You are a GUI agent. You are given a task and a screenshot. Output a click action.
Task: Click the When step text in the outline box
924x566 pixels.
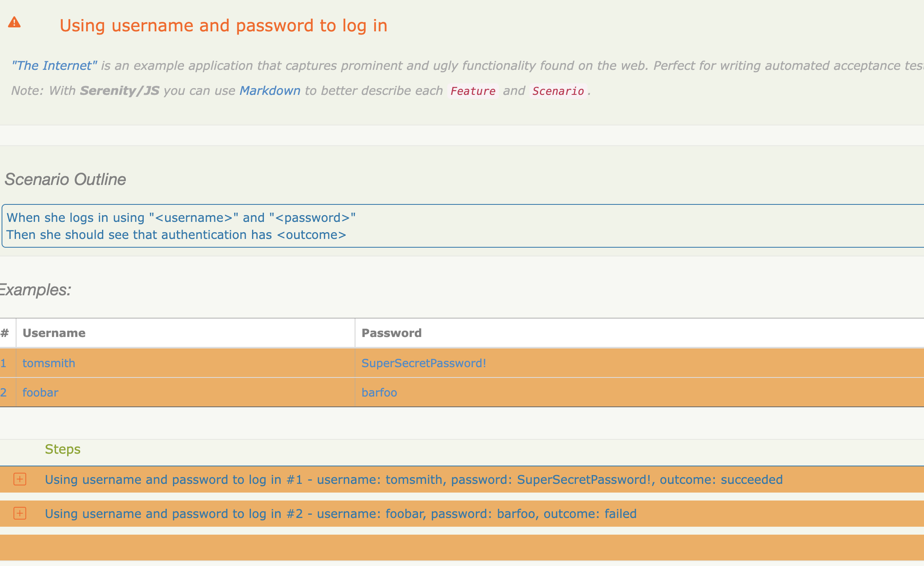click(181, 217)
